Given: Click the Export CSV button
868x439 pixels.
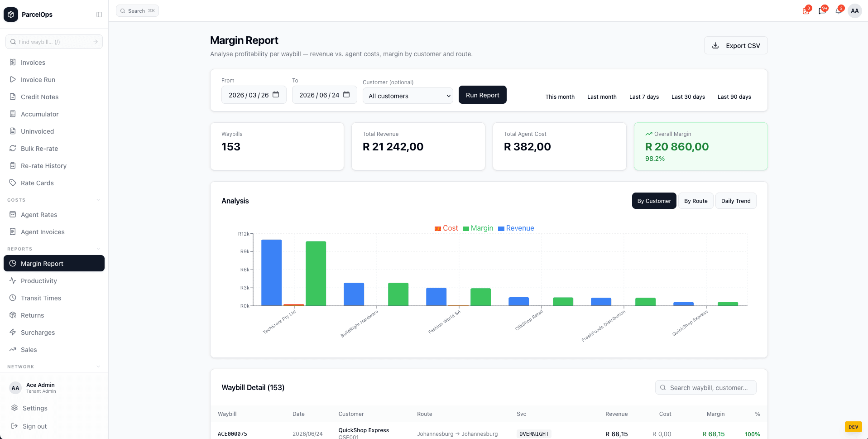Looking at the screenshot, I should click(736, 45).
